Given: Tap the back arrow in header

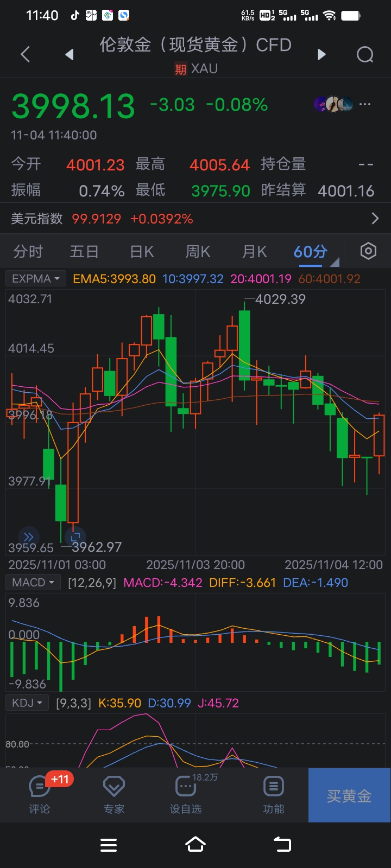Looking at the screenshot, I should click(25, 54).
